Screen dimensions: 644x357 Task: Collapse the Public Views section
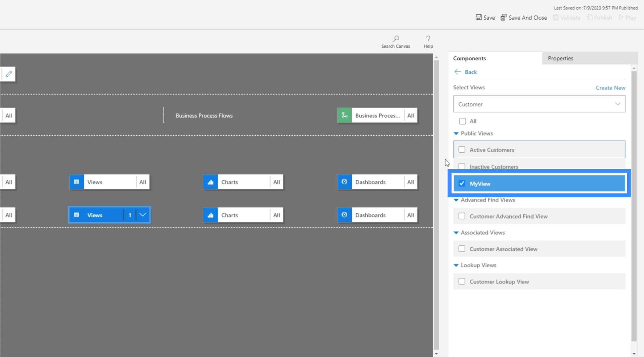pyautogui.click(x=456, y=134)
